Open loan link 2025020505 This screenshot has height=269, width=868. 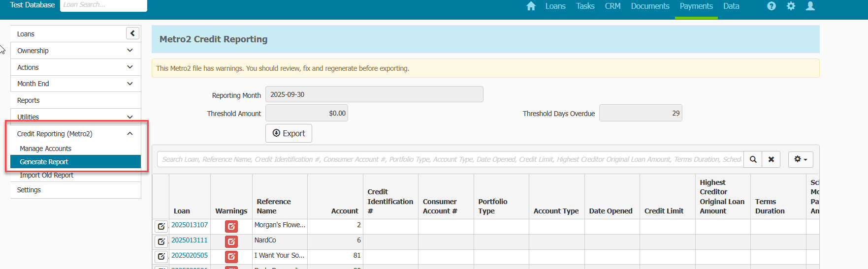[190, 255]
